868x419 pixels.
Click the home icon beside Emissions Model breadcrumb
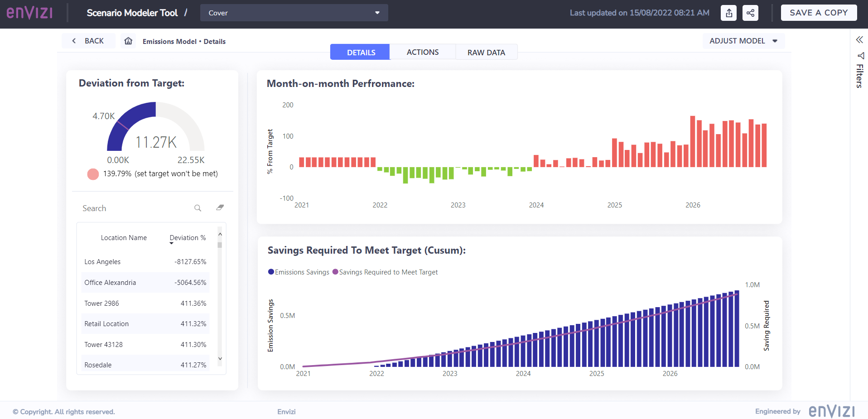[128, 41]
